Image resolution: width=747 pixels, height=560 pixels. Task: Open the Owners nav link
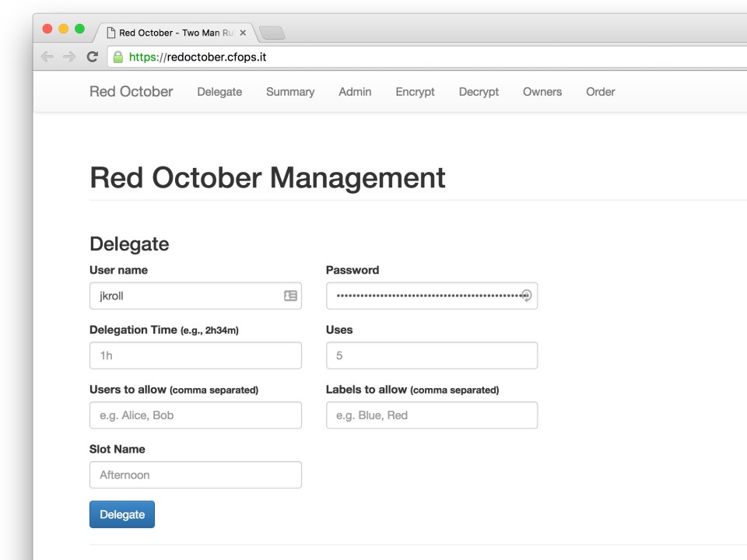point(542,92)
